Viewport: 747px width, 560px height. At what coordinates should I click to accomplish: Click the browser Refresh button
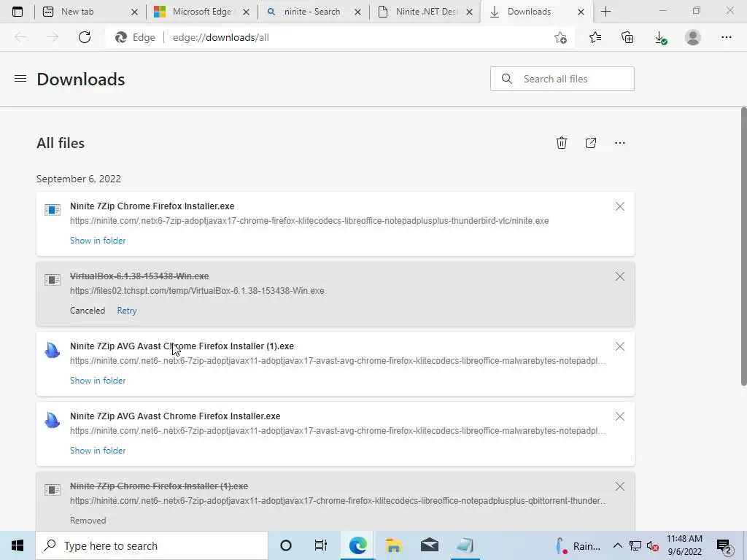point(85,37)
